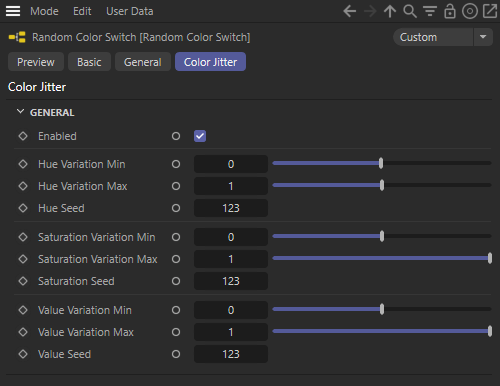Image resolution: width=500 pixels, height=386 pixels.
Task: Open the hamburger menu icon
Action: click(x=13, y=11)
